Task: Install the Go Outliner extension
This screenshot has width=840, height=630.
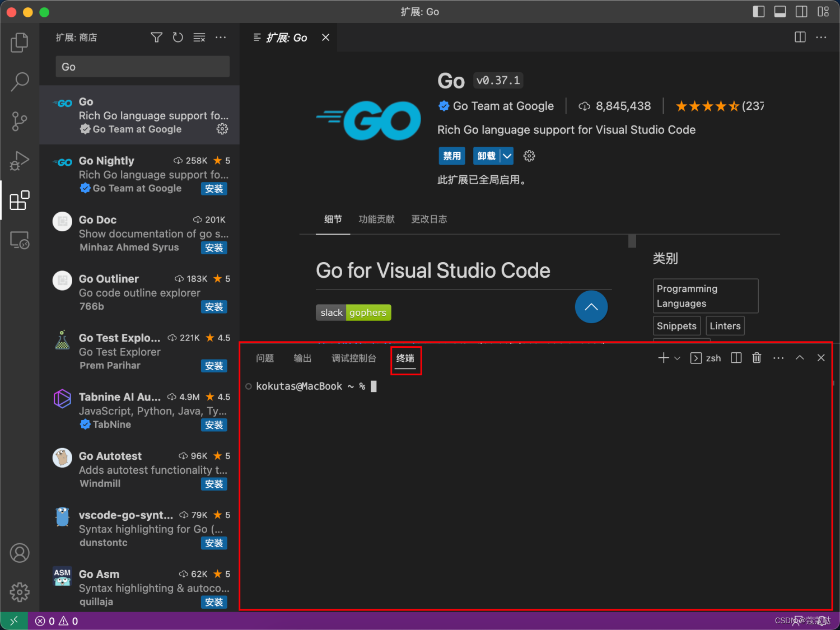Action: tap(214, 307)
